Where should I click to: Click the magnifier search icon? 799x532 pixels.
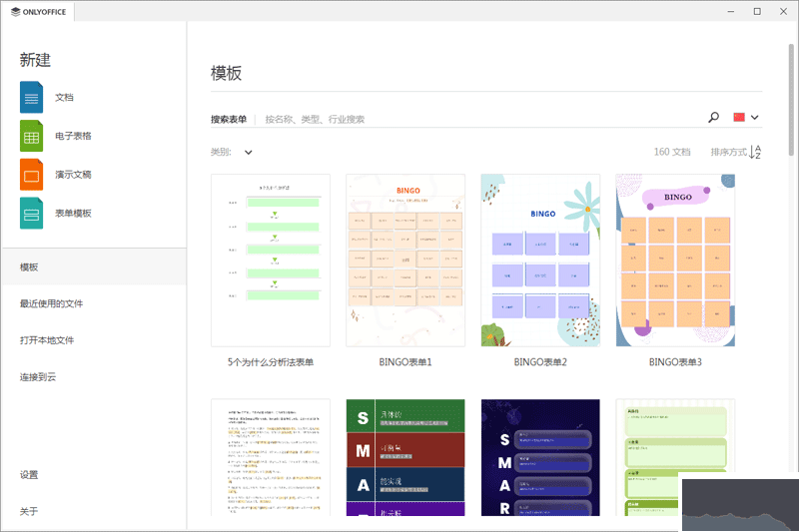(713, 118)
